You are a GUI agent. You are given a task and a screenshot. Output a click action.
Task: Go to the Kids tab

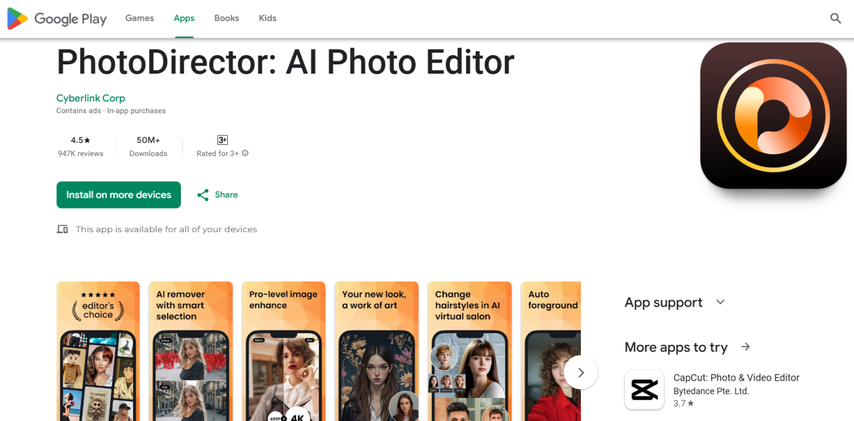click(x=267, y=19)
